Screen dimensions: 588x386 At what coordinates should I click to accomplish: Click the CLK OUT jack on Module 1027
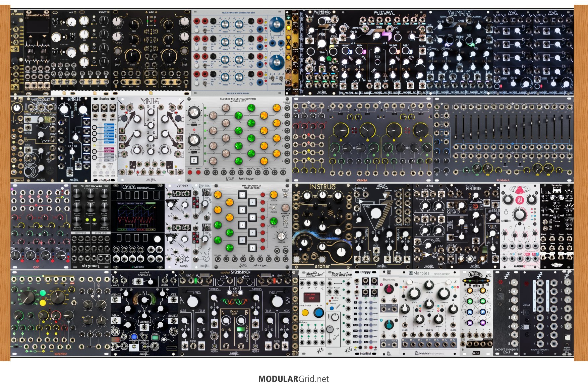click(x=283, y=173)
